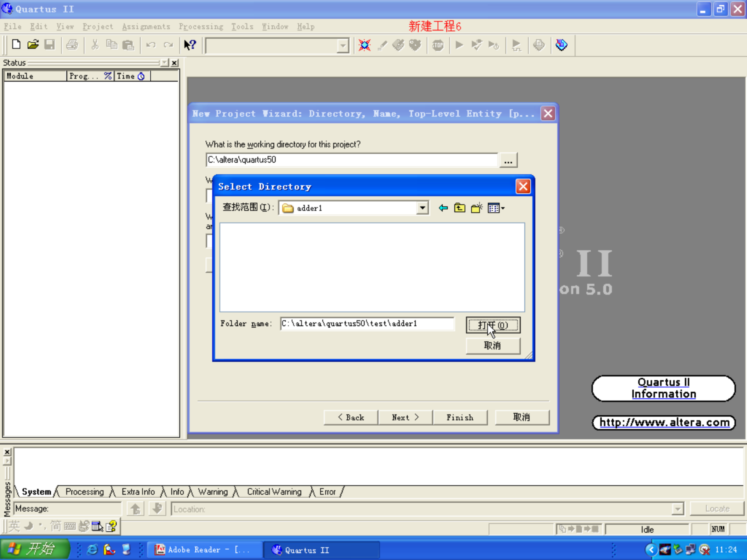The height and width of the screenshot is (560, 747).
Task: Click the Paste toolbar icon
Action: point(128,44)
